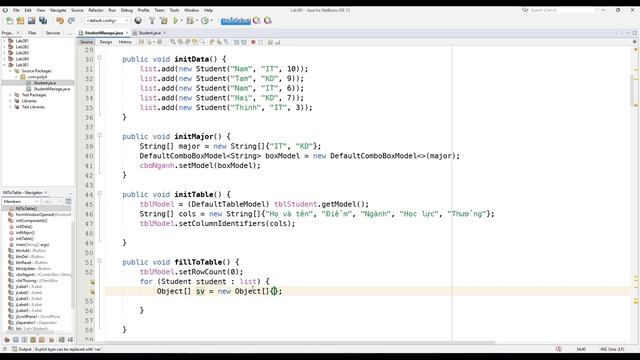
Task: Open the Navigate menu
Action: [58, 10]
